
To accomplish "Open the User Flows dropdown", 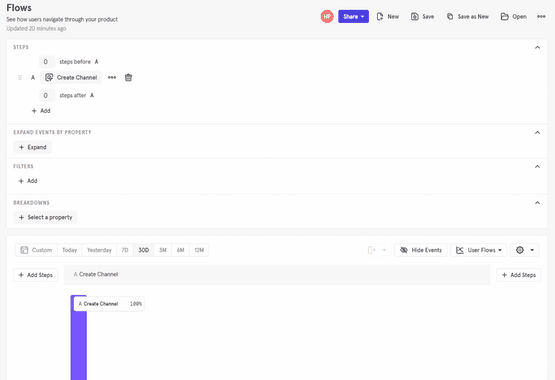I will click(479, 250).
